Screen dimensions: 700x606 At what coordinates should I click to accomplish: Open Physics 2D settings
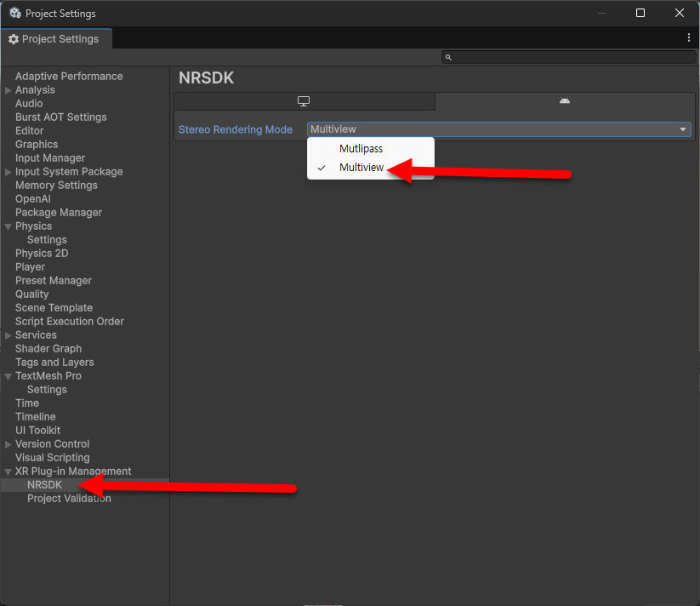[x=42, y=253]
